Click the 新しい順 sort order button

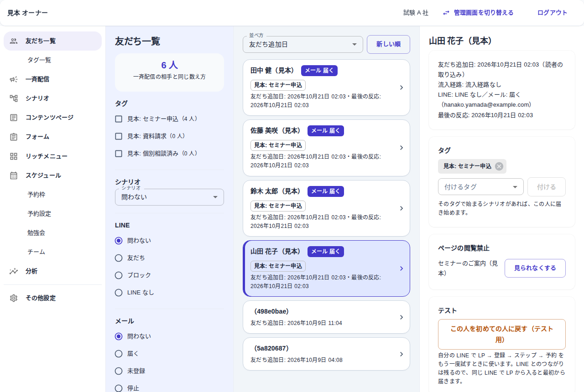pyautogui.click(x=388, y=45)
